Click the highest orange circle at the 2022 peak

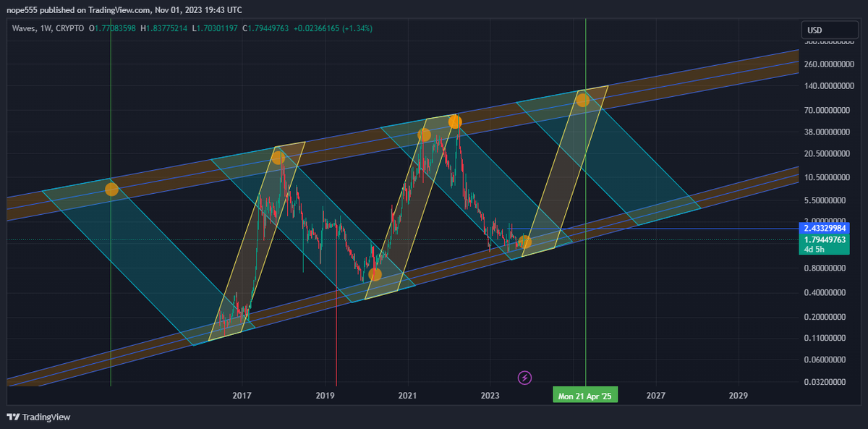454,122
